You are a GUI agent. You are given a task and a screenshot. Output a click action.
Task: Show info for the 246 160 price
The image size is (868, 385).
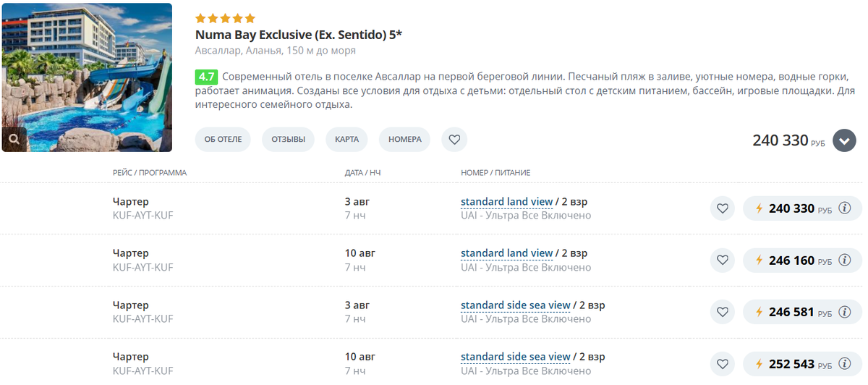tap(844, 261)
